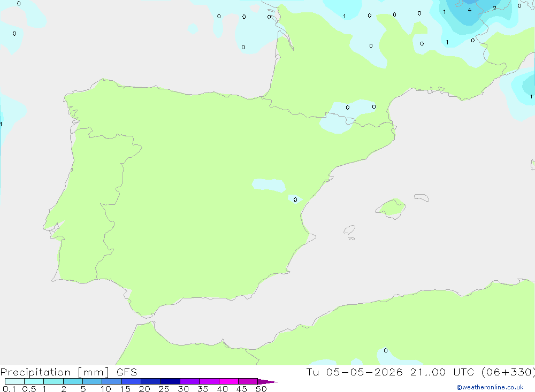Click the 'Precipitation [mm]' title text
This screenshot has width=535, height=392.
point(55,372)
